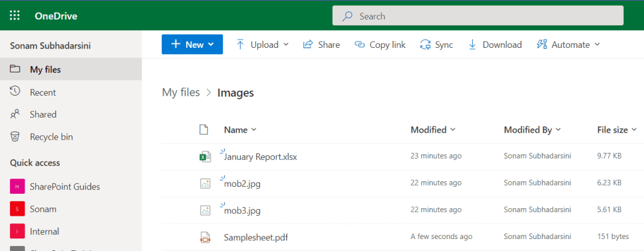This screenshot has width=644, height=251.
Task: Click the Quick access heading
Action: (x=35, y=163)
